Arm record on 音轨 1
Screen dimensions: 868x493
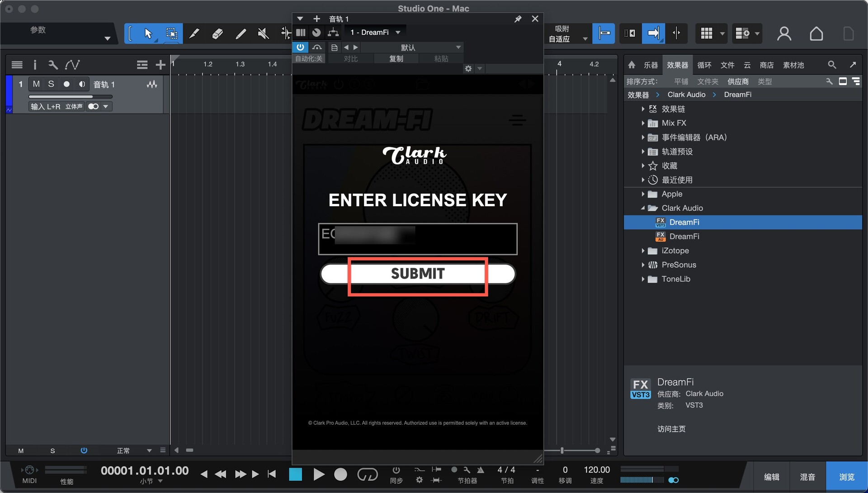click(x=66, y=84)
